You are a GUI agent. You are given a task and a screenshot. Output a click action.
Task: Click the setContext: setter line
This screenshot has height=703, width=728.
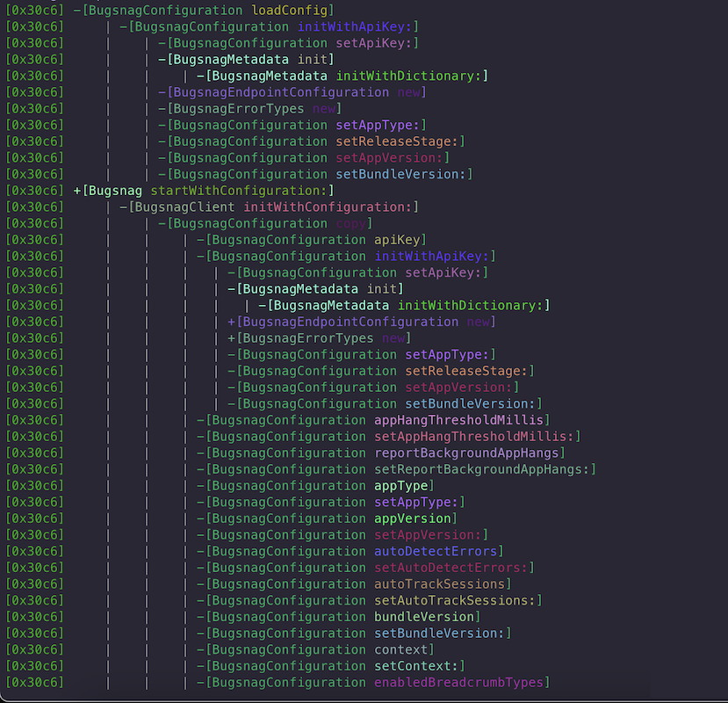pos(330,666)
